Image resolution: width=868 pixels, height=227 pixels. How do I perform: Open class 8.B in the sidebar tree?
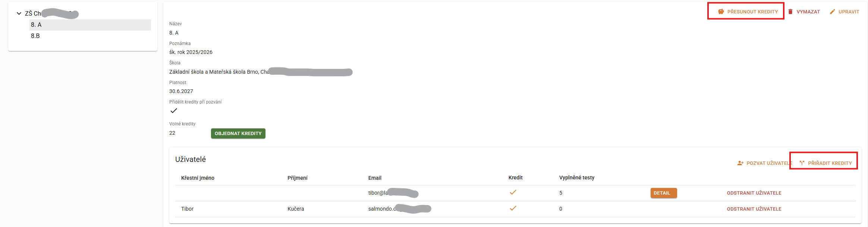click(x=35, y=36)
